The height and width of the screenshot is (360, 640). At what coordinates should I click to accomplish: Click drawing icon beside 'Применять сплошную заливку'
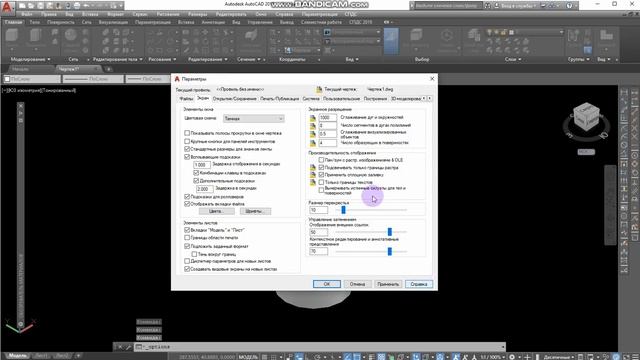pos(313,175)
